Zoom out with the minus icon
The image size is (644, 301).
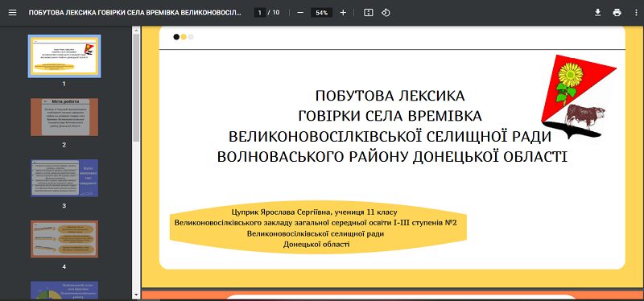pyautogui.click(x=300, y=13)
